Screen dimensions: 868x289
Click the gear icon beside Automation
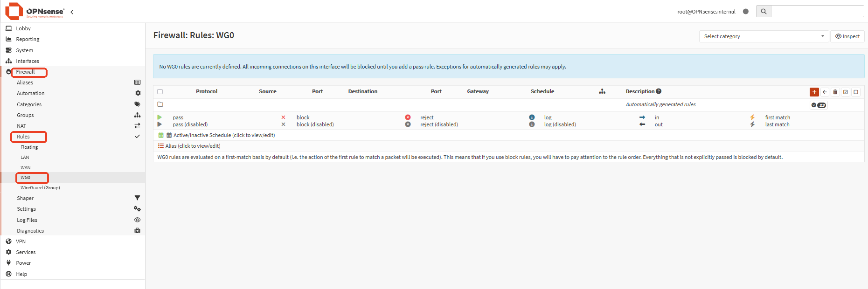138,93
